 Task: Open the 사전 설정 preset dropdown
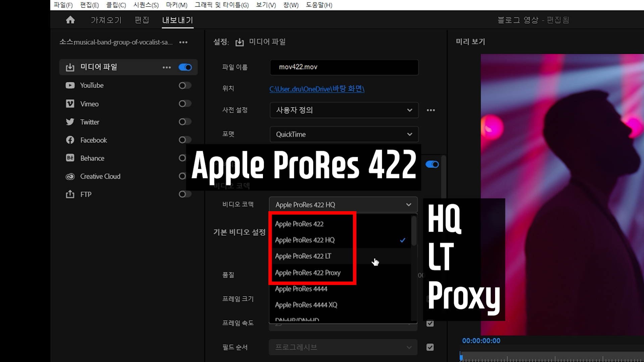344,110
